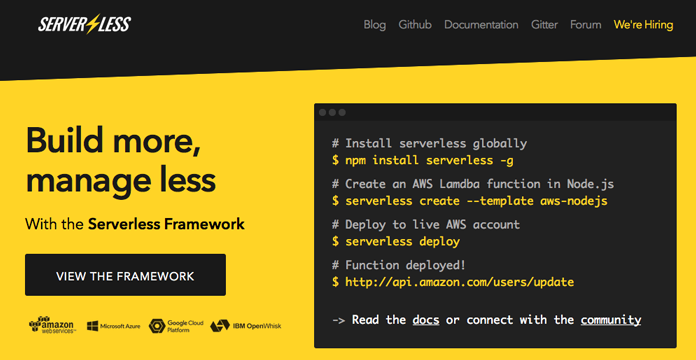
Task: Click 'With the Serverless Framework' subtitle
Action: point(135,224)
